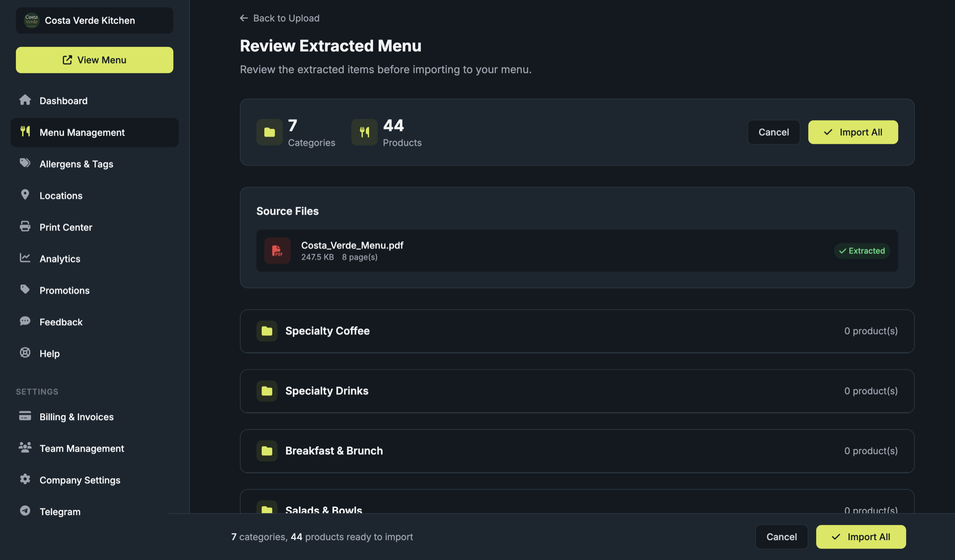Viewport: 955px width, 560px height.
Task: Click the Categories folder icon in summary
Action: pos(269,132)
